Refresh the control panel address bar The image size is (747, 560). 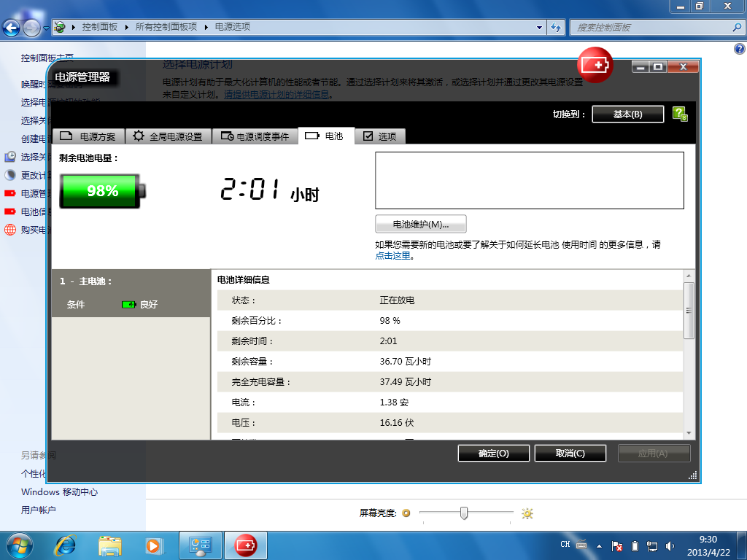click(x=555, y=27)
